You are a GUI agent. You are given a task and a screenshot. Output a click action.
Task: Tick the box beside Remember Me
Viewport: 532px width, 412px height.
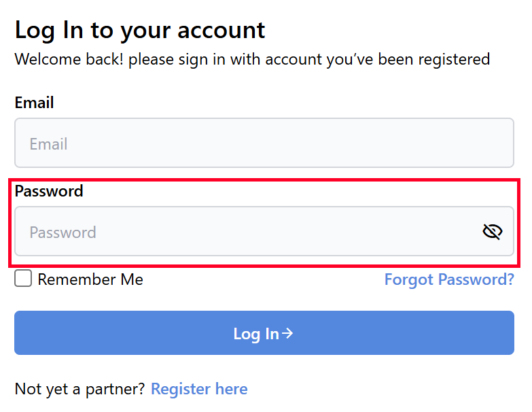coord(23,279)
